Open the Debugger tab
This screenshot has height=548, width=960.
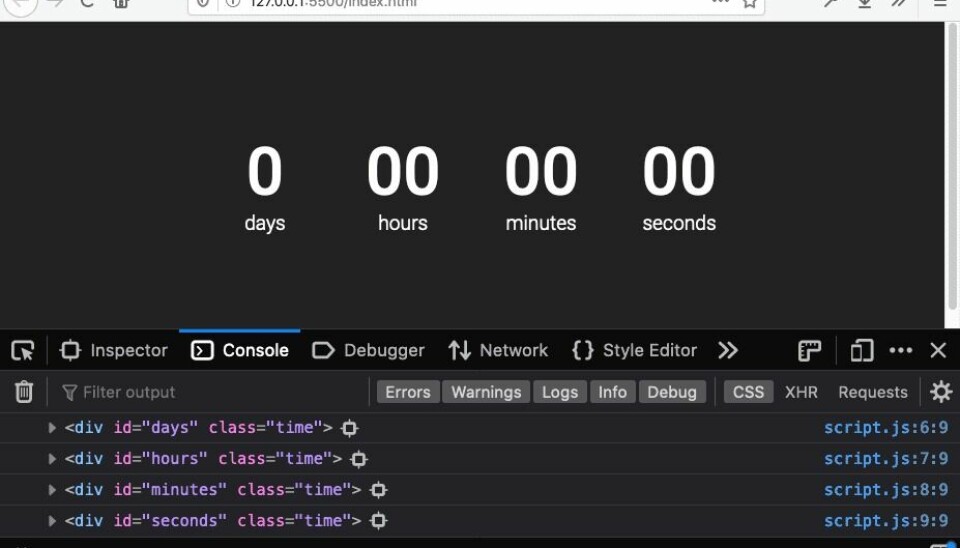[368, 350]
